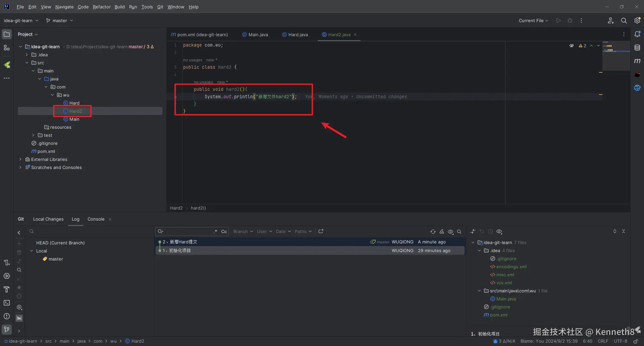Click the UTF-8 encoding widget
This screenshot has width=644, height=346.
(620, 341)
